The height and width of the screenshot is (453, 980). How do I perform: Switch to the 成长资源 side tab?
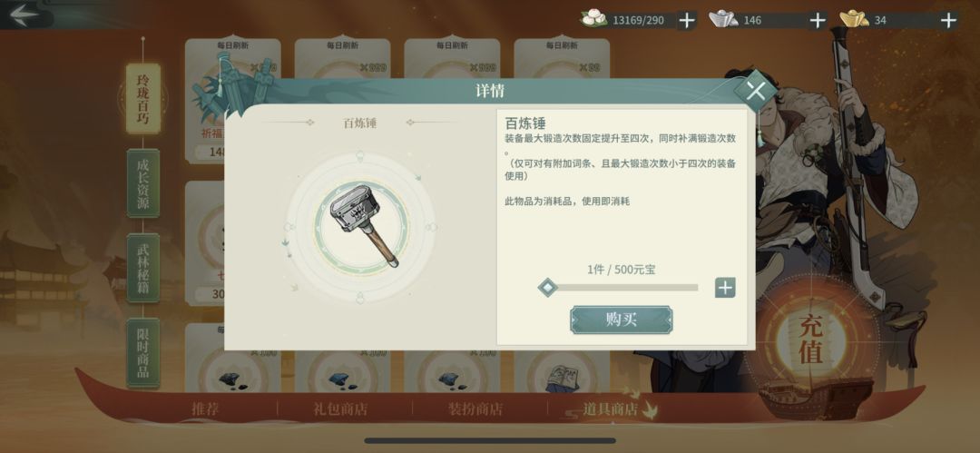[143, 184]
